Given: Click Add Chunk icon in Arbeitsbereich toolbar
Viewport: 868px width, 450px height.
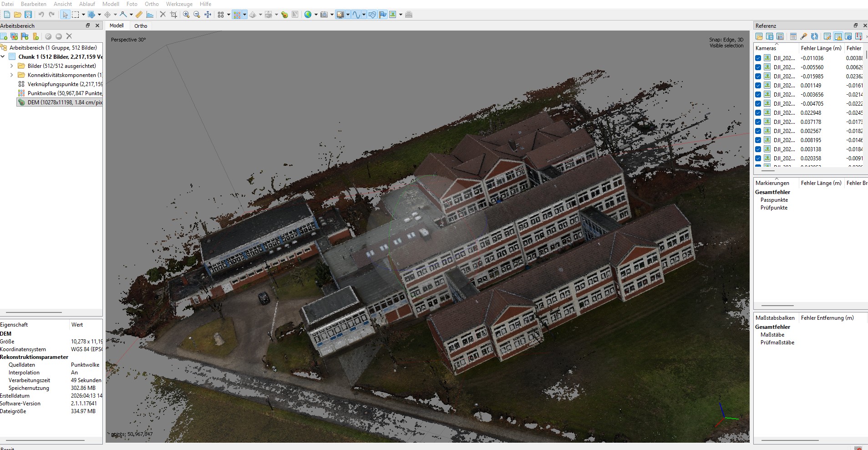Looking at the screenshot, I should click(x=4, y=36).
